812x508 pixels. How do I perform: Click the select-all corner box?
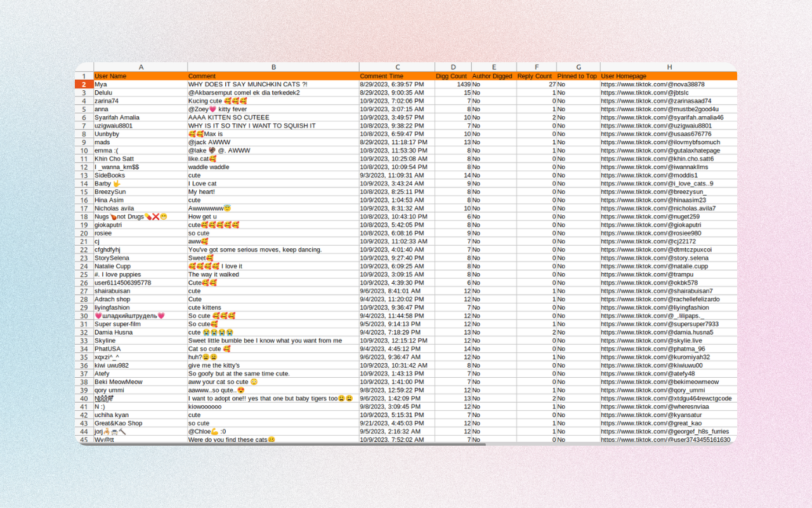pos(84,67)
